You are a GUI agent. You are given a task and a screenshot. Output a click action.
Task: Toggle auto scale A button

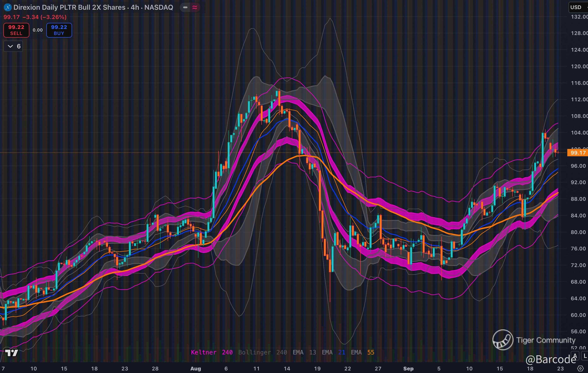(x=575, y=356)
